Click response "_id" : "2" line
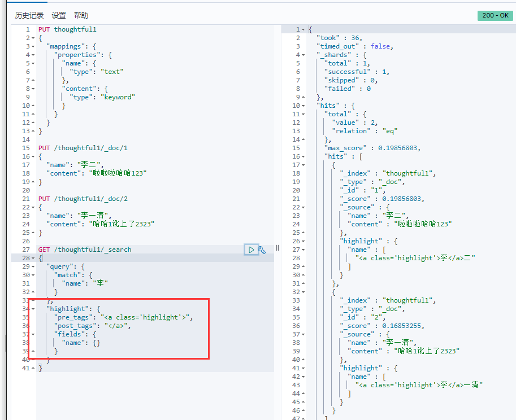The height and width of the screenshot is (420, 516). (x=363, y=317)
